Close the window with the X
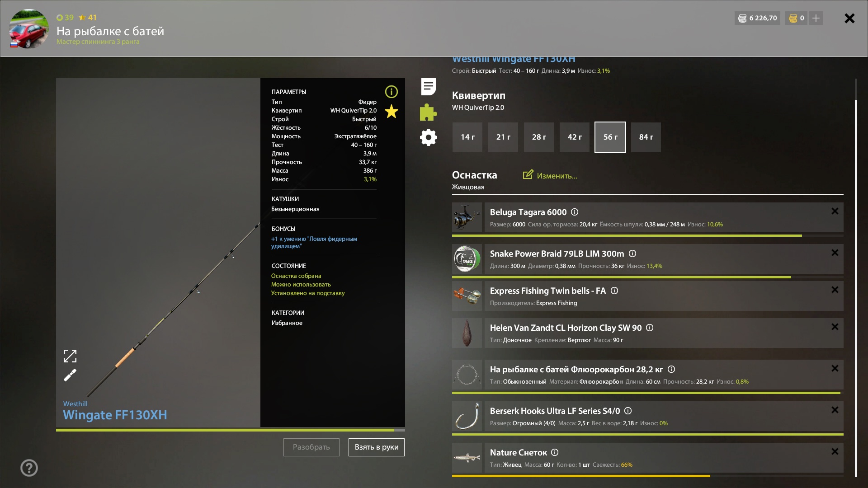 tap(849, 18)
